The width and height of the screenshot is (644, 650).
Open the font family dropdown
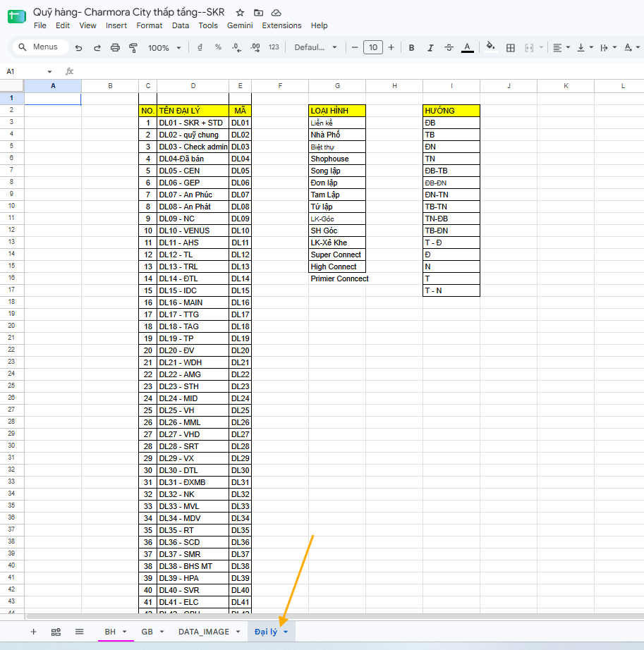[315, 47]
